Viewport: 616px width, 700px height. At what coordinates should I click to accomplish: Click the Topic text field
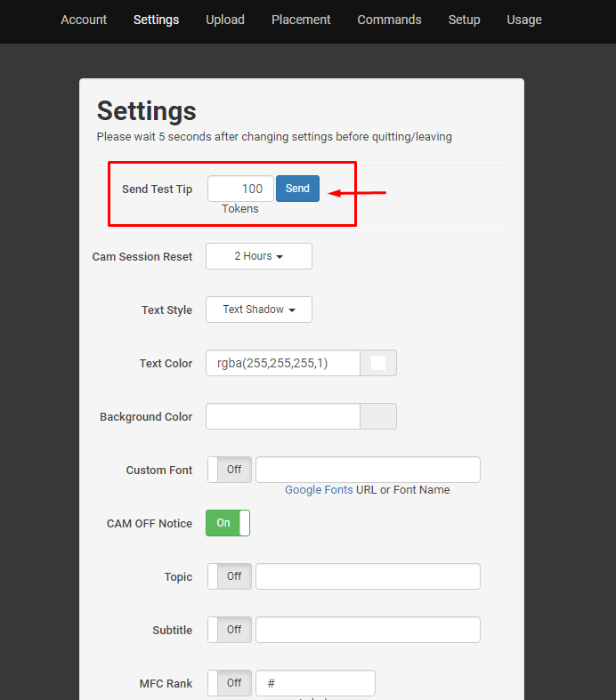click(368, 576)
